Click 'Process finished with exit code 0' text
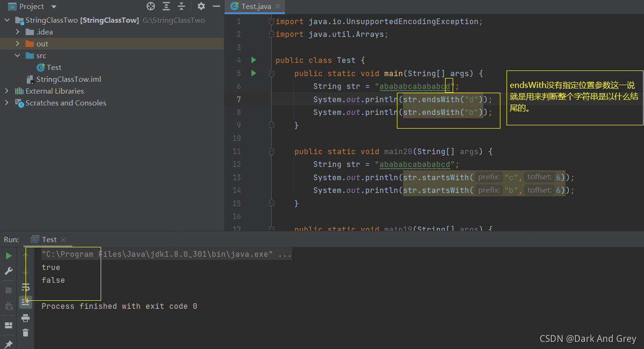 click(120, 306)
